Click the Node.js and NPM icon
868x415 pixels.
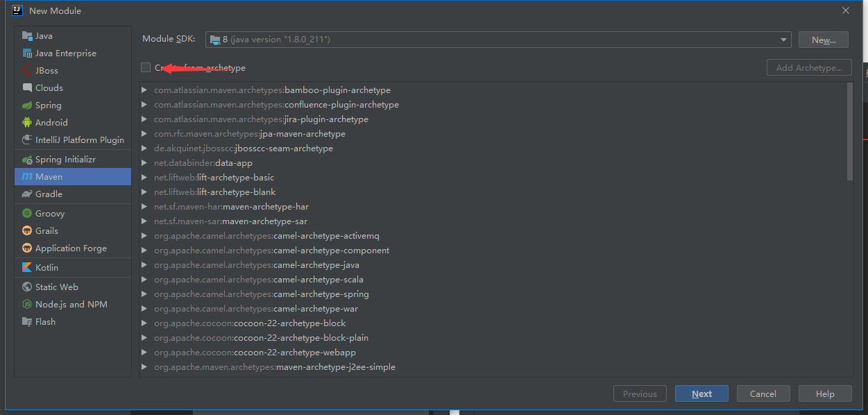click(x=27, y=305)
